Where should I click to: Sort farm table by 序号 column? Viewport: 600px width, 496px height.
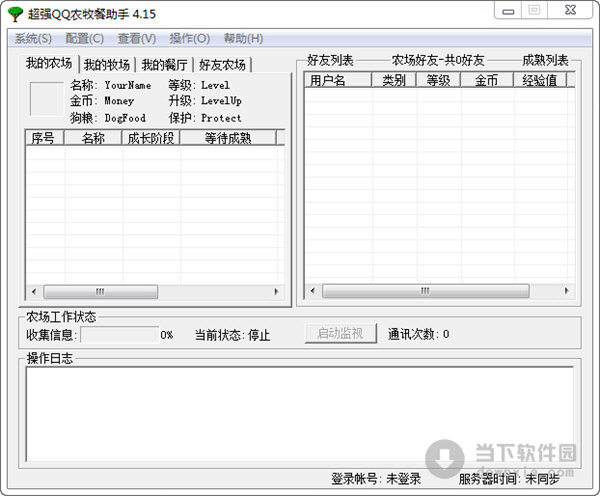tap(44, 138)
